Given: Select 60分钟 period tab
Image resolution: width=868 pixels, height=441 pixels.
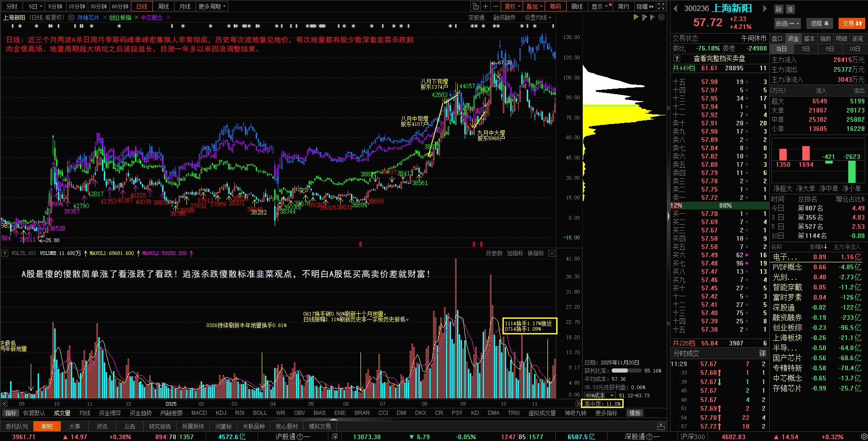Looking at the screenshot, I should coord(120,6).
